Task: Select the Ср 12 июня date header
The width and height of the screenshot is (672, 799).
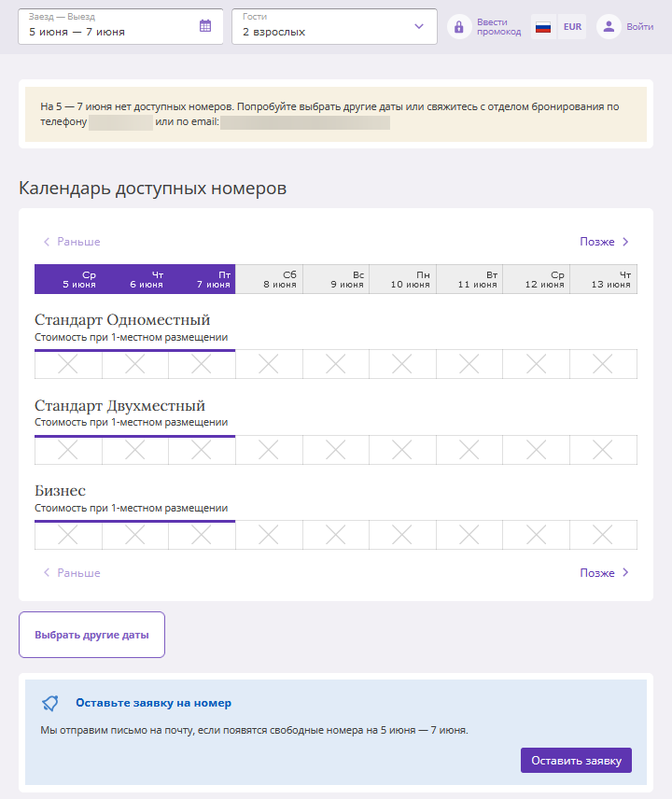Action: pos(536,279)
